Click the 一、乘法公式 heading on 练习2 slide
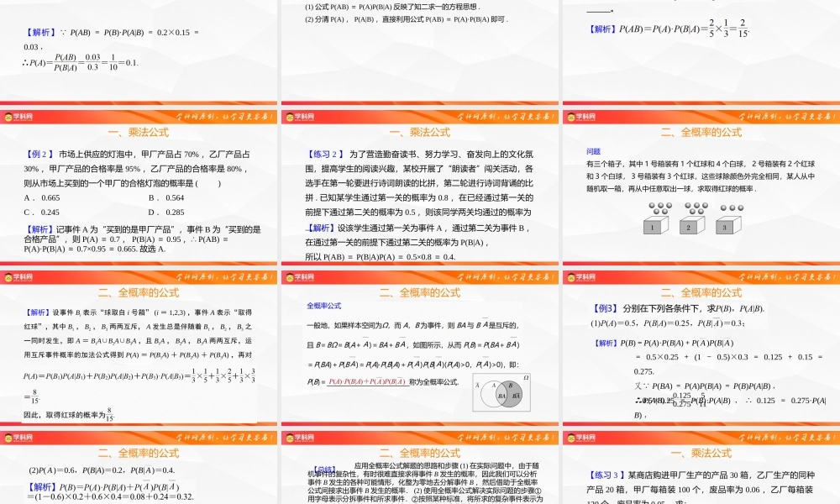840x504 pixels. pyautogui.click(x=422, y=131)
